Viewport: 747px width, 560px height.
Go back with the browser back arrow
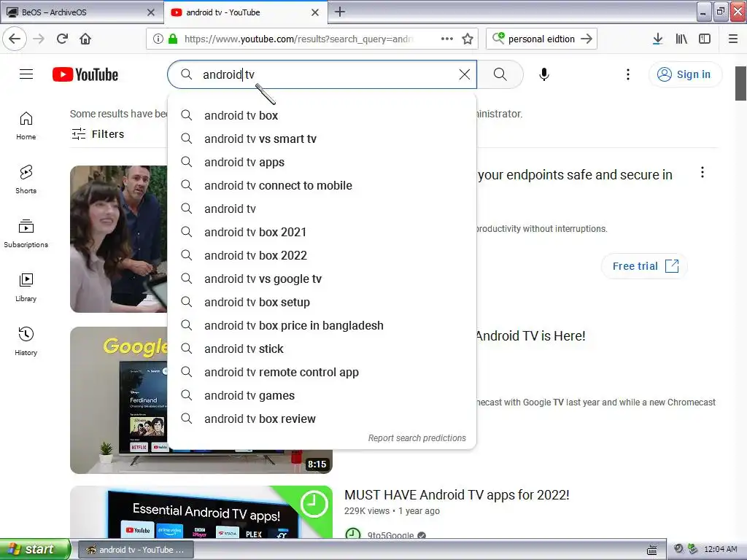pyautogui.click(x=15, y=39)
